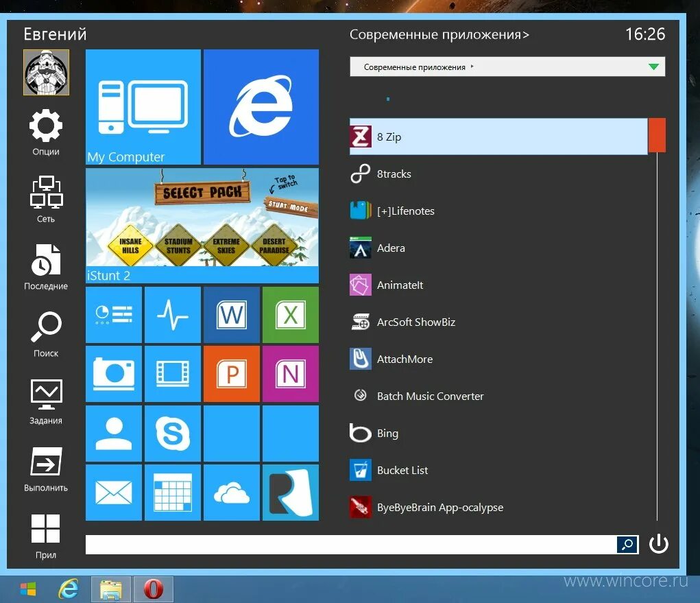Viewport: 700px width, 603px height.
Task: Launch the Internet Explorer tile
Action: click(261, 107)
